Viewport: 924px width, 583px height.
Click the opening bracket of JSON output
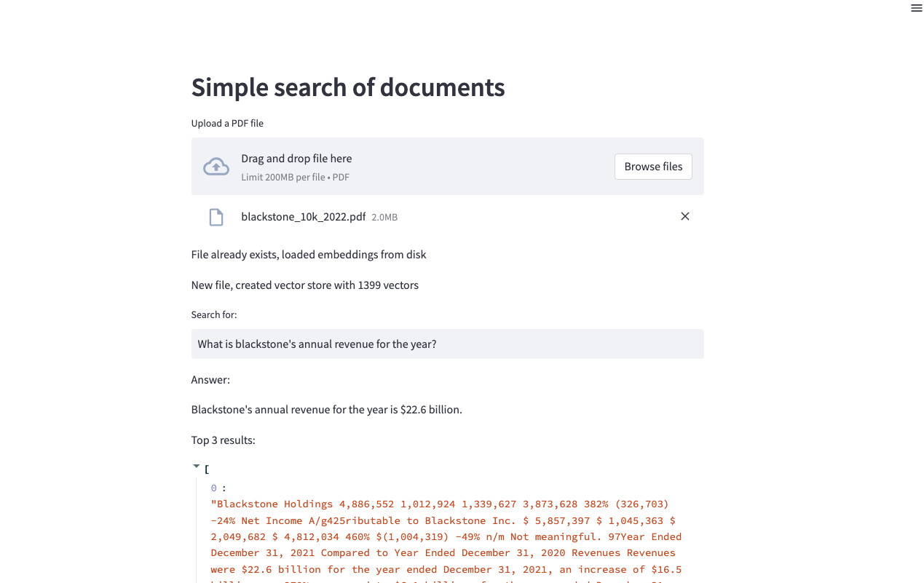coord(207,469)
